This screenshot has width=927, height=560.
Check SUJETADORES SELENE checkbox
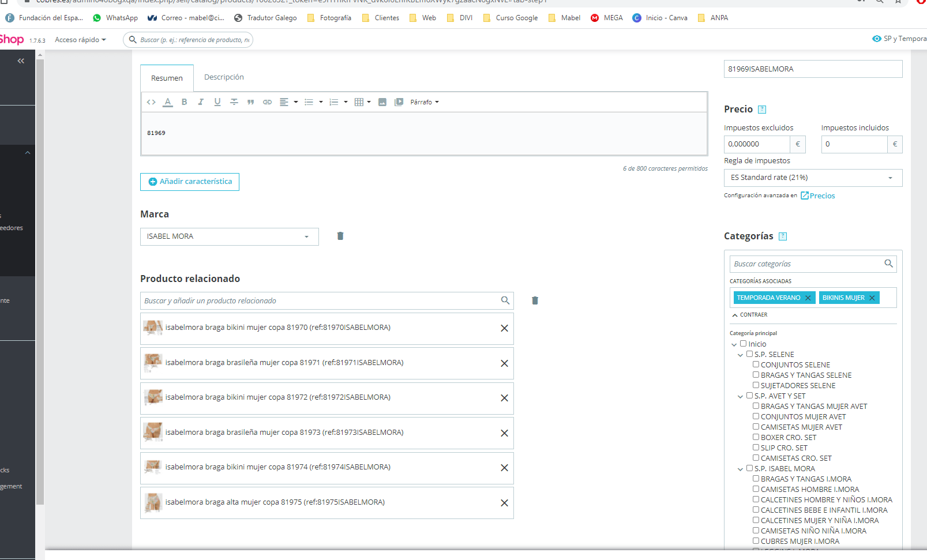(x=756, y=385)
